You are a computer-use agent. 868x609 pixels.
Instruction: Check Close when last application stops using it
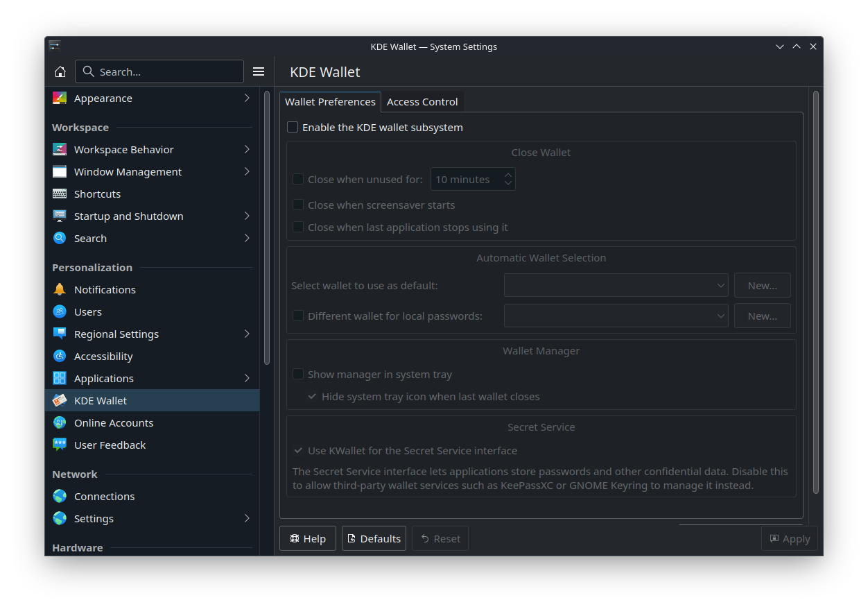click(298, 228)
